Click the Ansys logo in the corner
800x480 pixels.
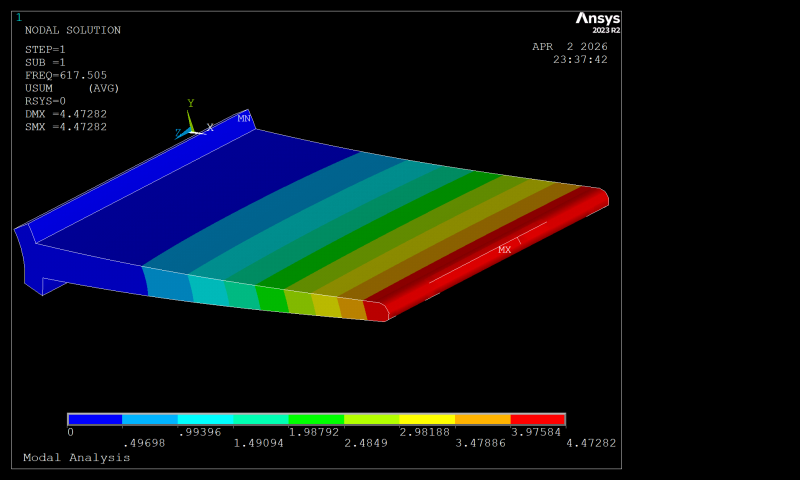pyautogui.click(x=597, y=22)
